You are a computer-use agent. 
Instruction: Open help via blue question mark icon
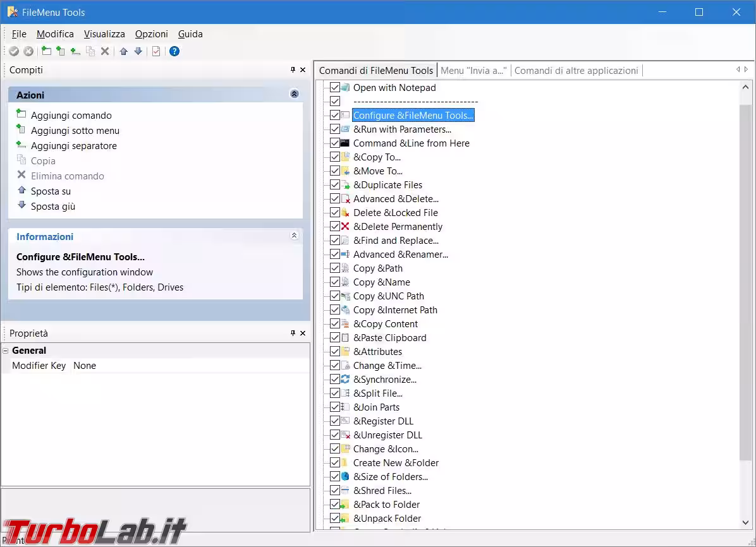point(174,51)
